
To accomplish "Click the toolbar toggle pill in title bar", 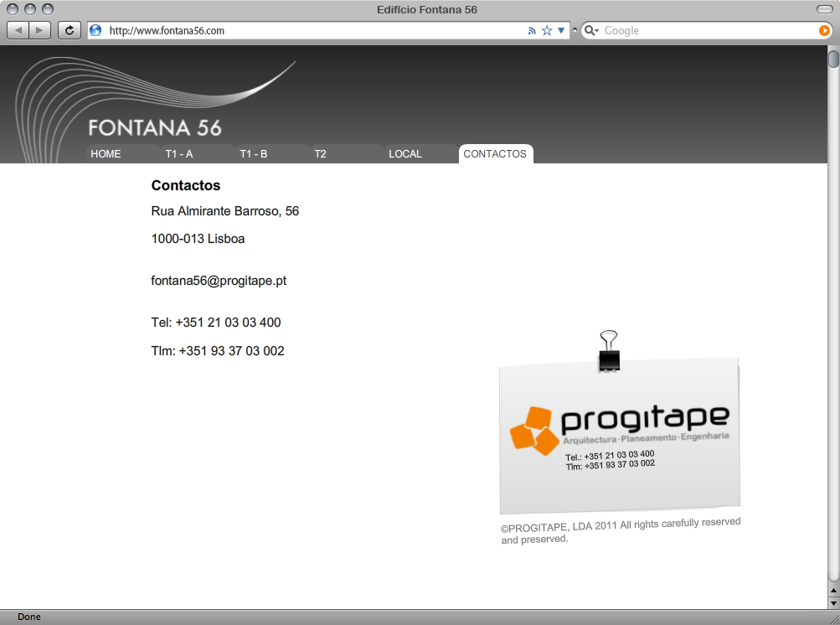I will [824, 9].
